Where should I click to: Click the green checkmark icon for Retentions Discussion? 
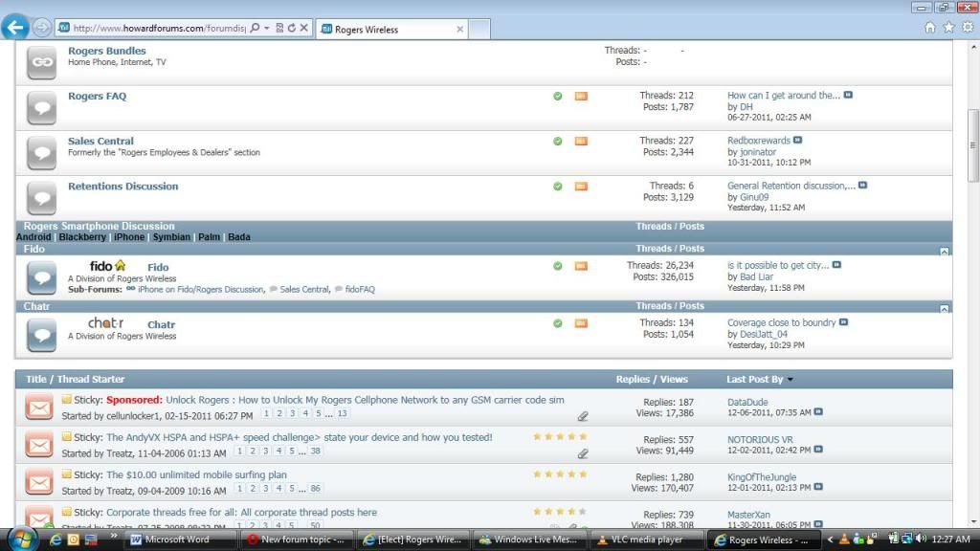(x=558, y=187)
